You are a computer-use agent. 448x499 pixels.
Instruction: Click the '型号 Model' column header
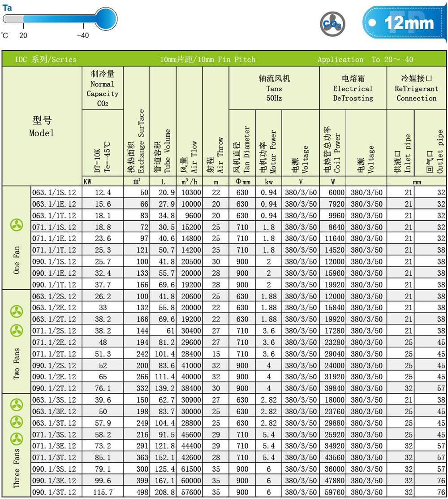[42, 126]
